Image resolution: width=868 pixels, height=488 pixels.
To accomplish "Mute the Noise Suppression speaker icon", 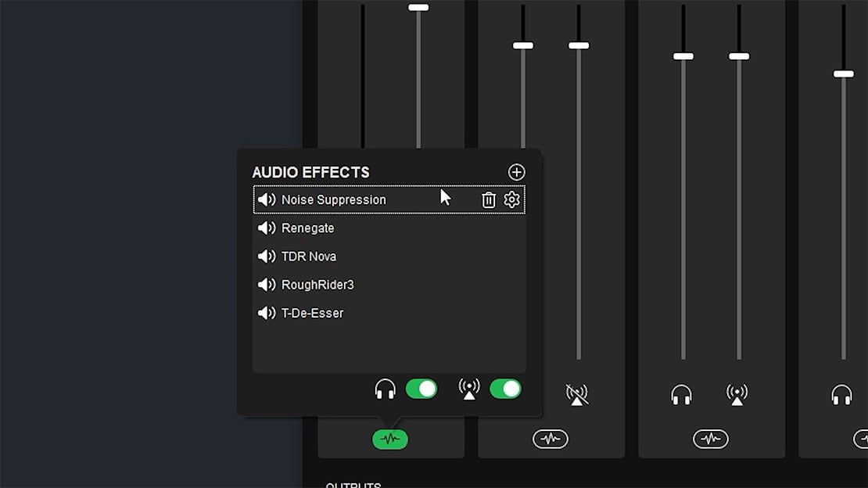I will pos(267,200).
